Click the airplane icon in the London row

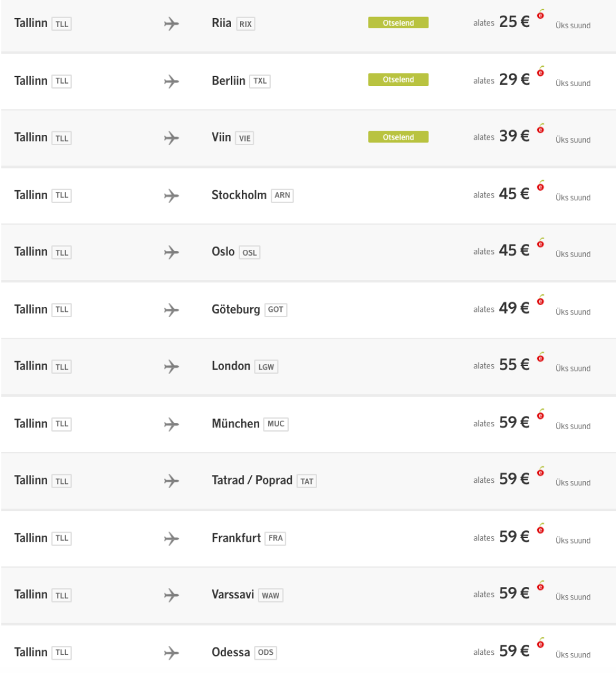point(171,367)
